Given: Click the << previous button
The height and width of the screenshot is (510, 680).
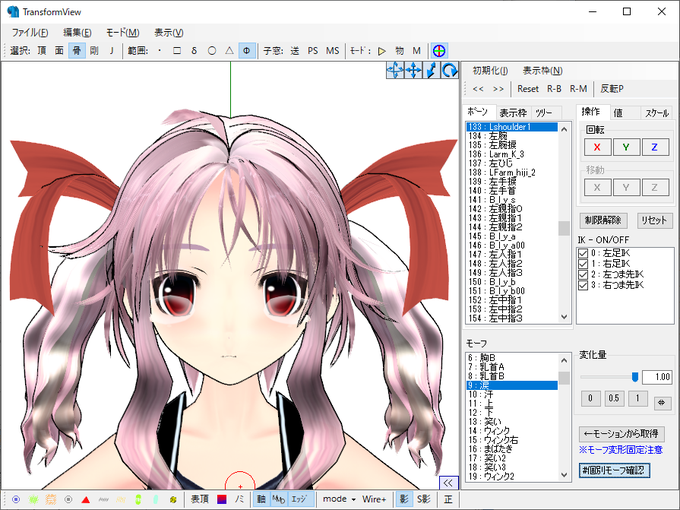Looking at the screenshot, I should pos(478,89).
